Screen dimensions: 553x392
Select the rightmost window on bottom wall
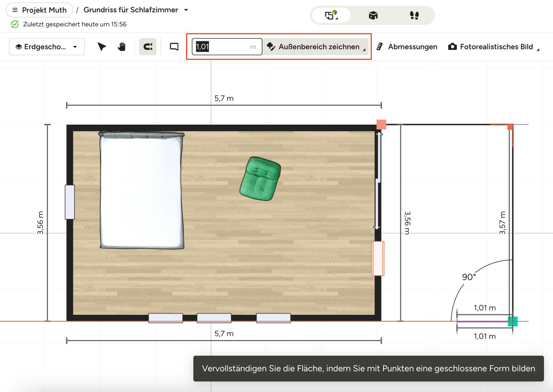[x=273, y=318]
